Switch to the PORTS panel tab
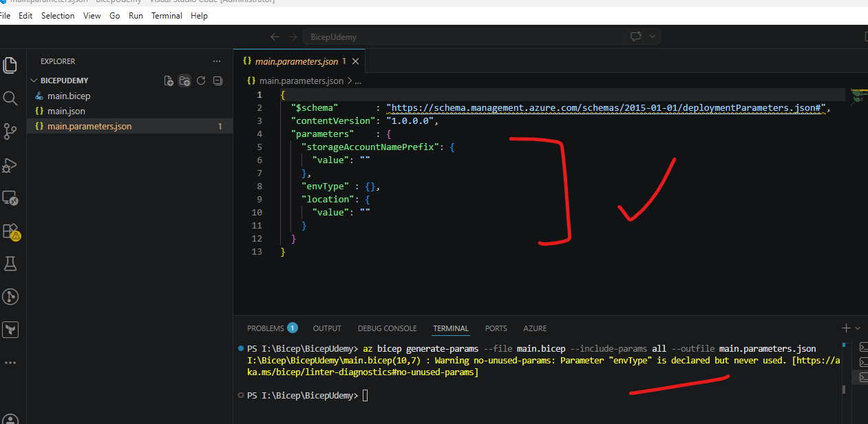Viewport: 868px width, 424px height. [x=496, y=328]
